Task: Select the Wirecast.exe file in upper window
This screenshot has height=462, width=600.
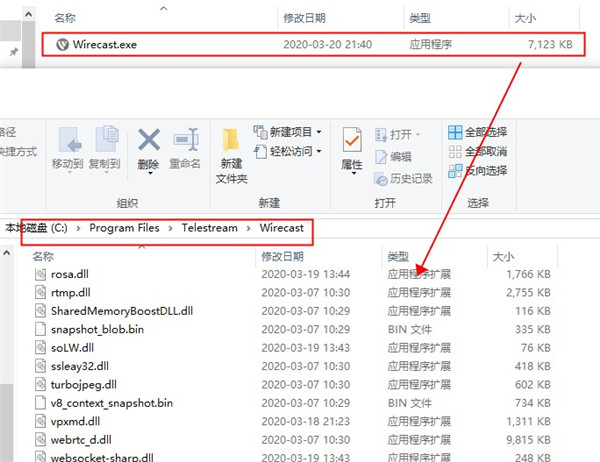Action: 313,44
